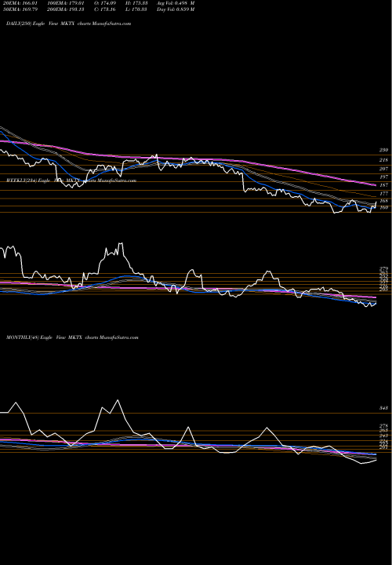
Task: Click the 279 price label on weekly chart
Action: pyautogui.click(x=383, y=269)
